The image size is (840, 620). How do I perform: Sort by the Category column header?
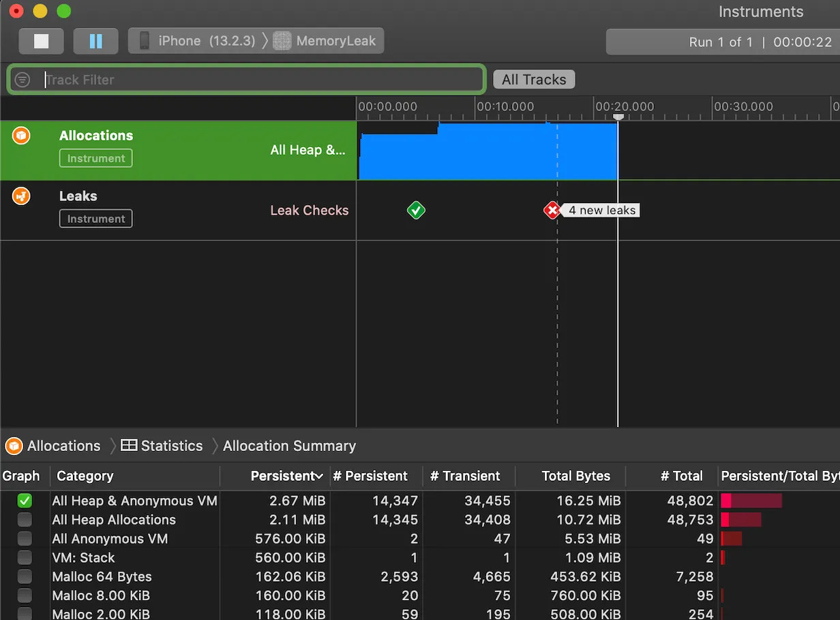click(85, 476)
